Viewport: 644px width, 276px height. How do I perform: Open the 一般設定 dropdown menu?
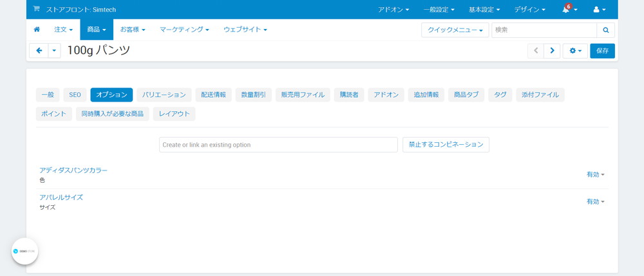click(x=439, y=10)
